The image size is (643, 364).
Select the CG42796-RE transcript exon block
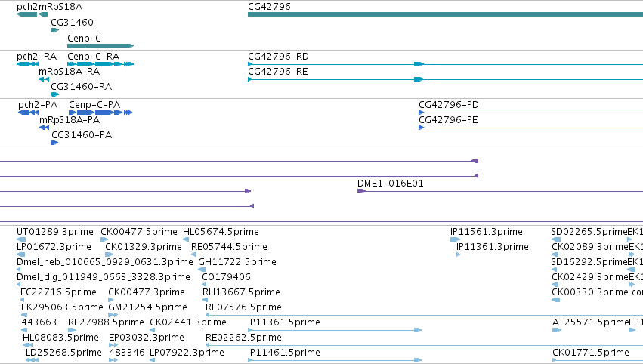419,79
